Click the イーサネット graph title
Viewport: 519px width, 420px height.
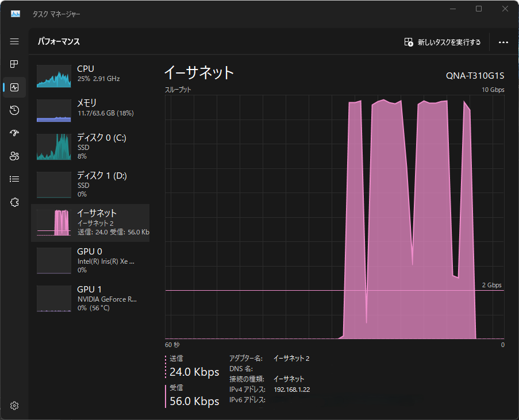[x=199, y=72]
